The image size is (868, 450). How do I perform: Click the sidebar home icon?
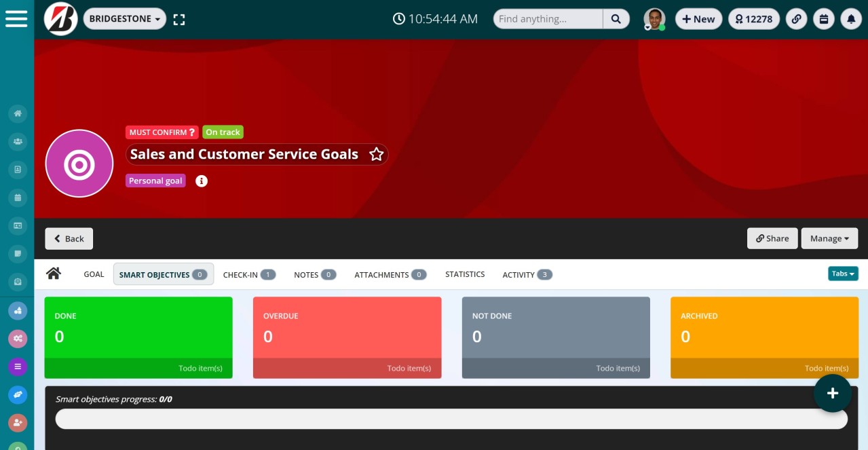click(x=18, y=113)
